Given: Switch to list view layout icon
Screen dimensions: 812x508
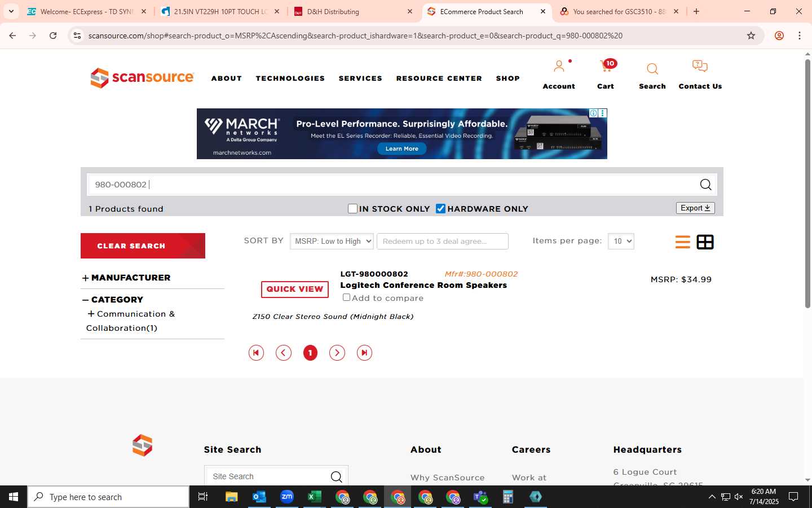Looking at the screenshot, I should (683, 242).
